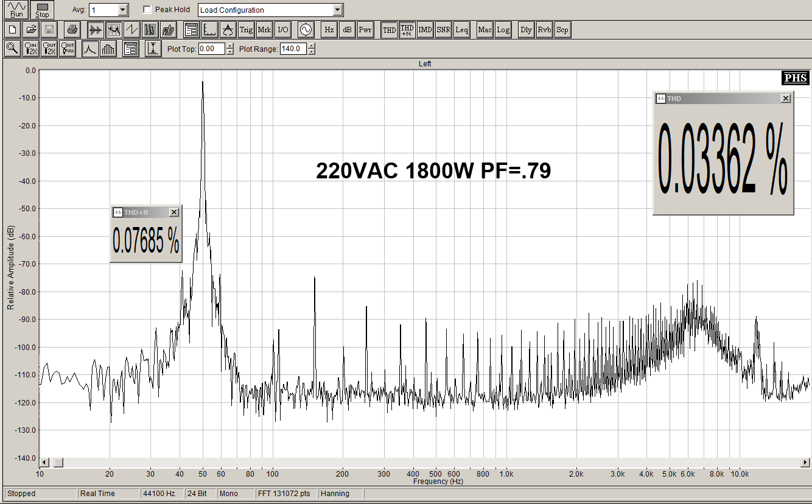
Task: Enable the Peak Hold checkbox
Action: 147,10
